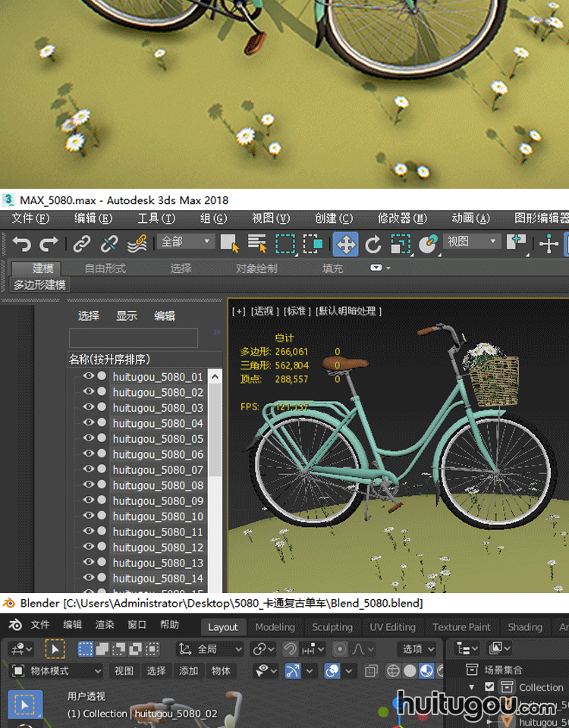Click the scene explorer search field

pos(134,337)
